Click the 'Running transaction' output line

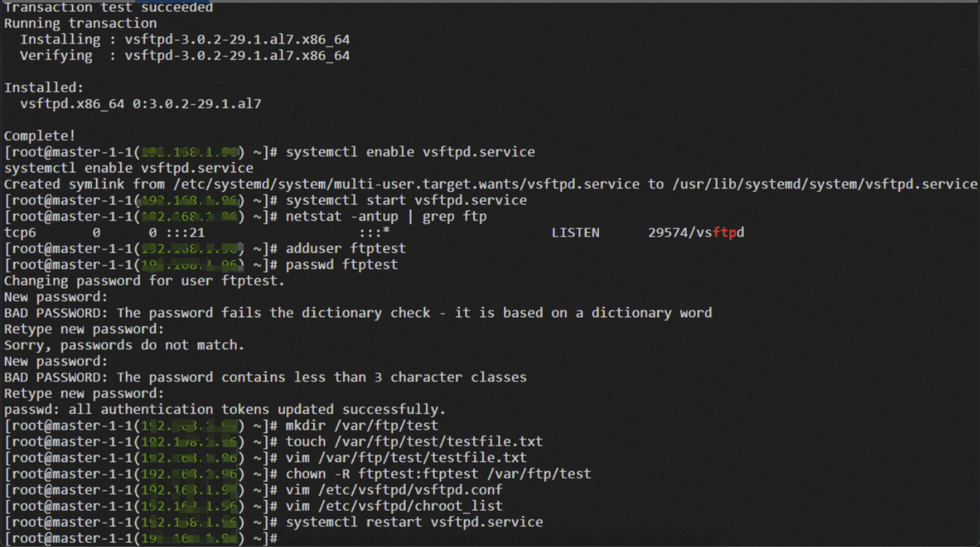click(80, 23)
